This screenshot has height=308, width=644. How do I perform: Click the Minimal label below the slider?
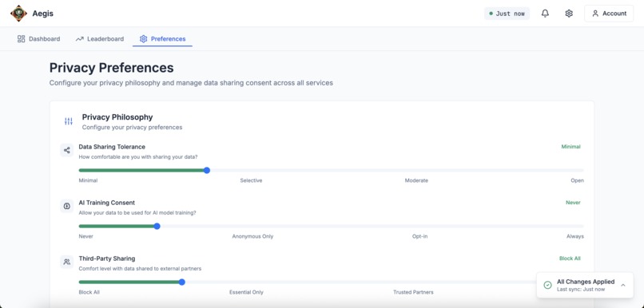tap(89, 180)
